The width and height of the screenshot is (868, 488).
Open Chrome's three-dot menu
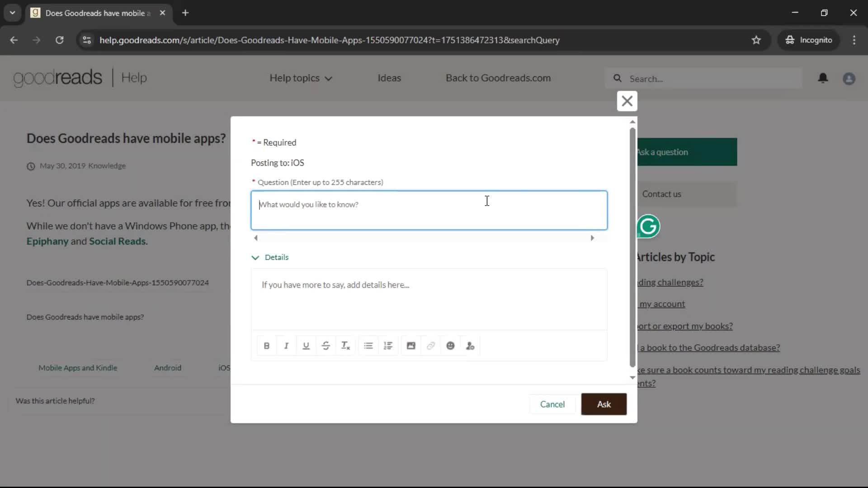click(854, 40)
